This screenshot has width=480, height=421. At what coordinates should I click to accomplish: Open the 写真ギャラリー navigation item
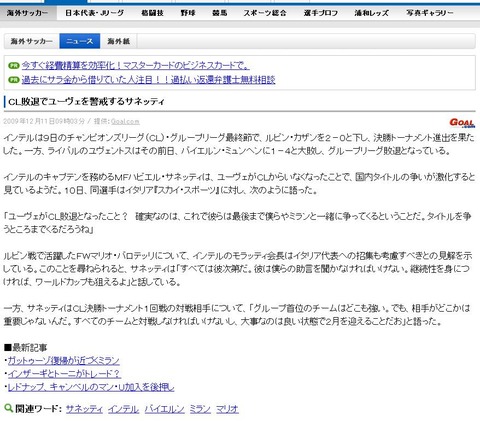430,13
